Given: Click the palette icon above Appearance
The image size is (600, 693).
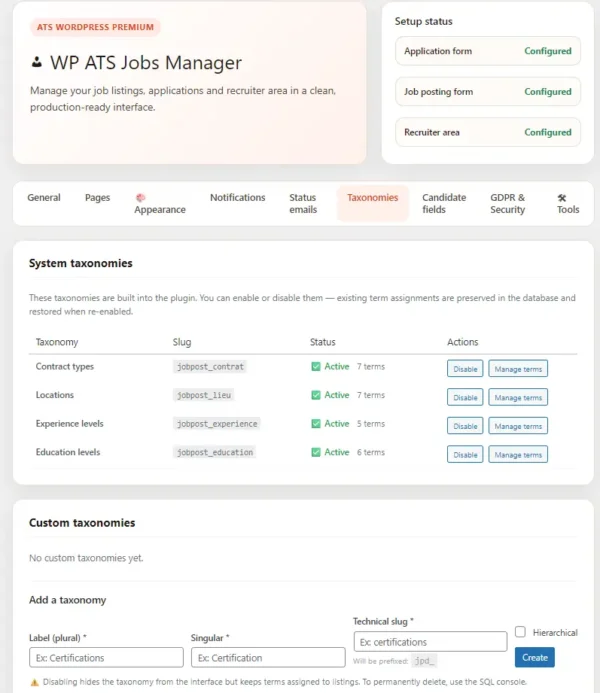Looking at the screenshot, I should point(141,198).
